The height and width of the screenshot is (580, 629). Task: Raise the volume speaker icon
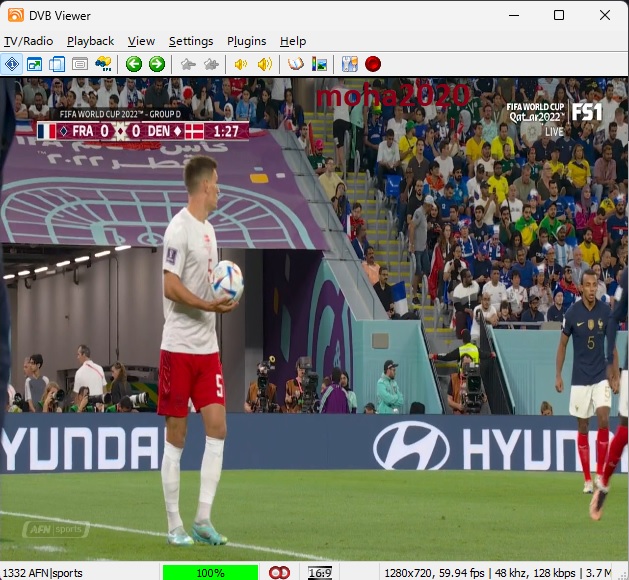tap(264, 64)
